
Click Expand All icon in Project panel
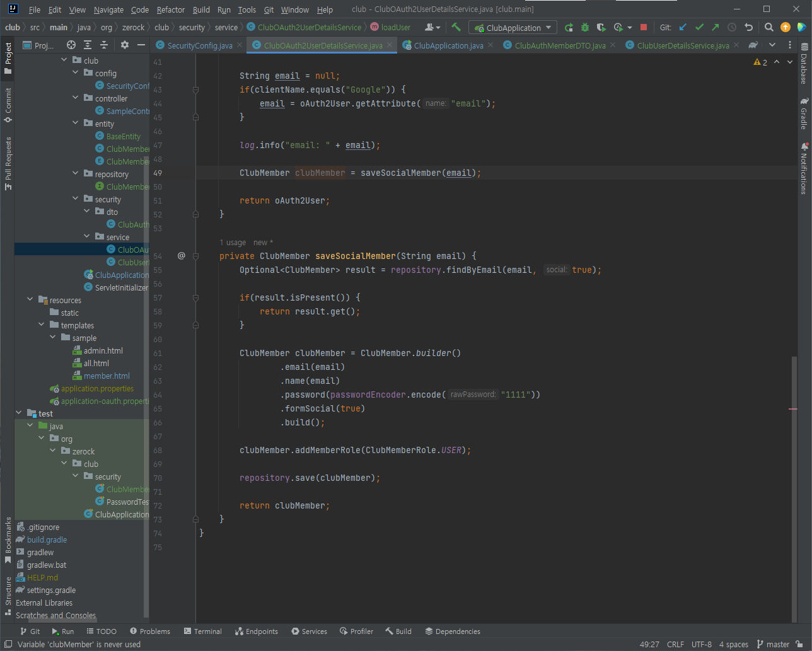click(88, 45)
